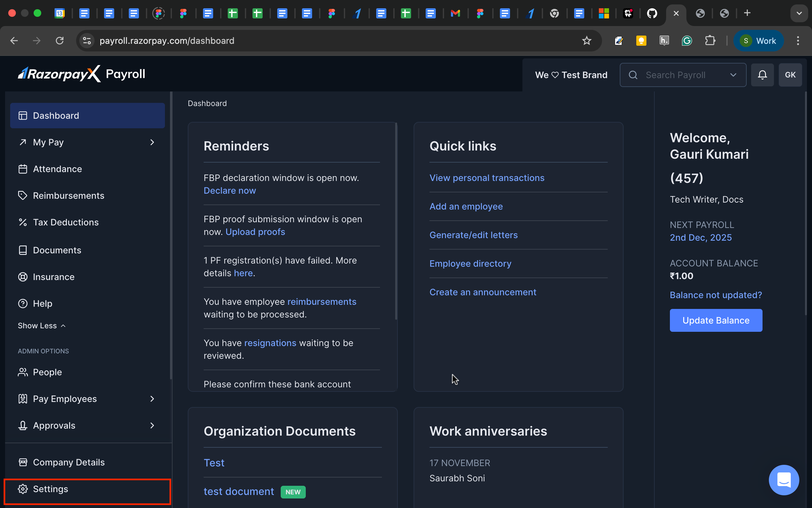Click the left sidebar scrollbar
This screenshot has height=508, width=812.
click(x=171, y=235)
